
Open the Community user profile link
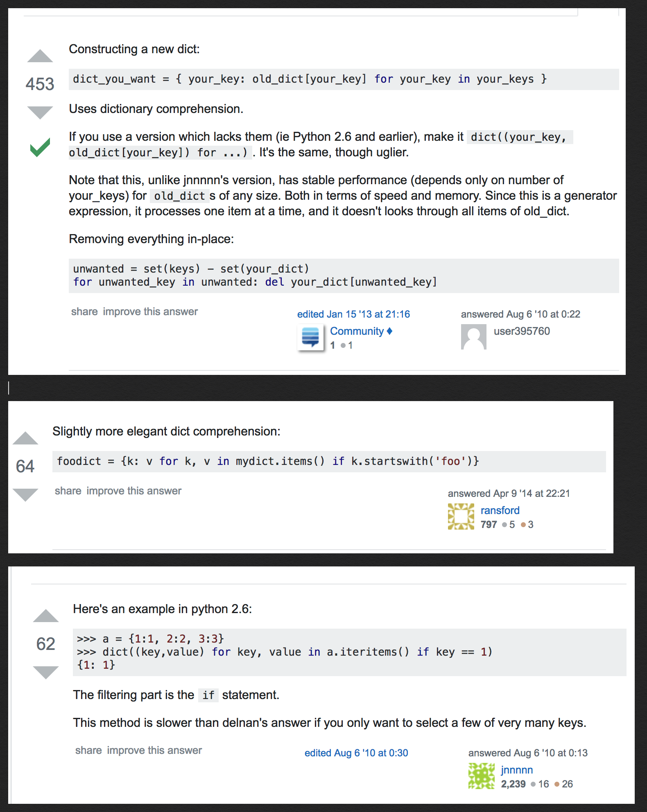[357, 331]
